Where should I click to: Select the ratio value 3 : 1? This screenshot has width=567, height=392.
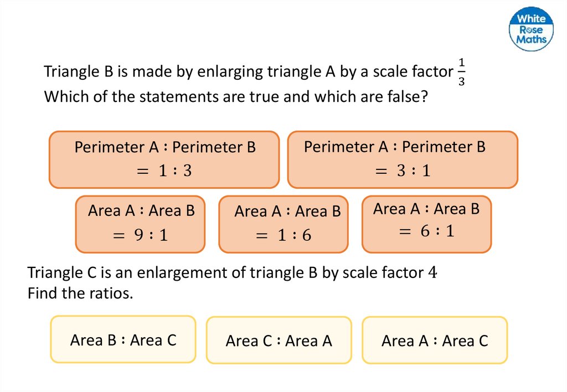[x=403, y=171]
